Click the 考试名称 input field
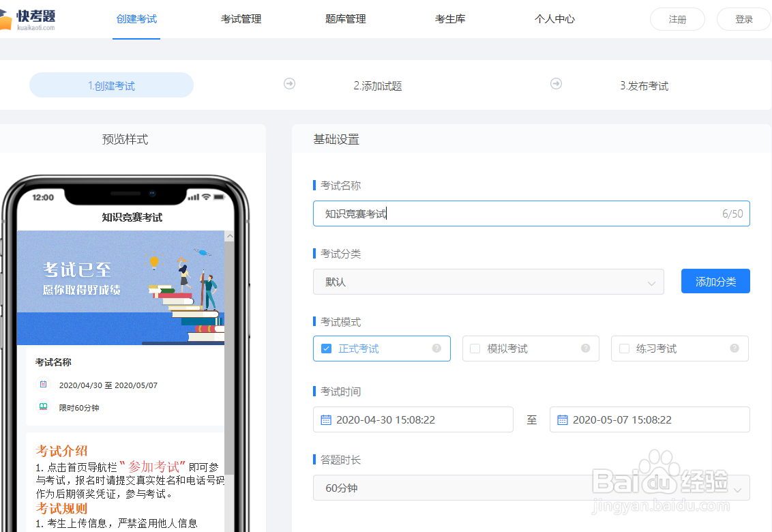Screen dimensions: 772x532 (531, 213)
